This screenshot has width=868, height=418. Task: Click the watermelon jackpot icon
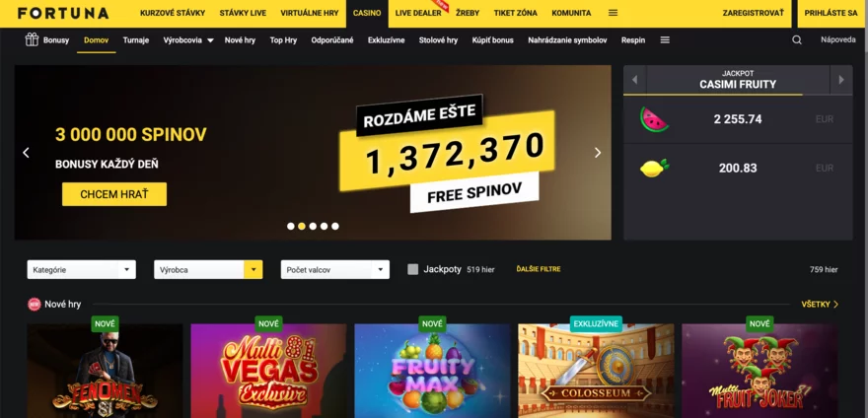tap(654, 119)
